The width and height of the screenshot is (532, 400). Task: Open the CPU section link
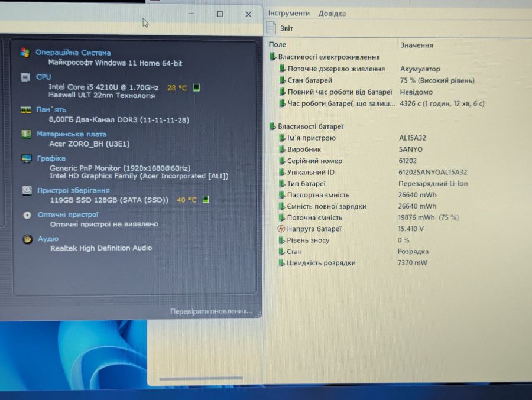[x=43, y=77]
